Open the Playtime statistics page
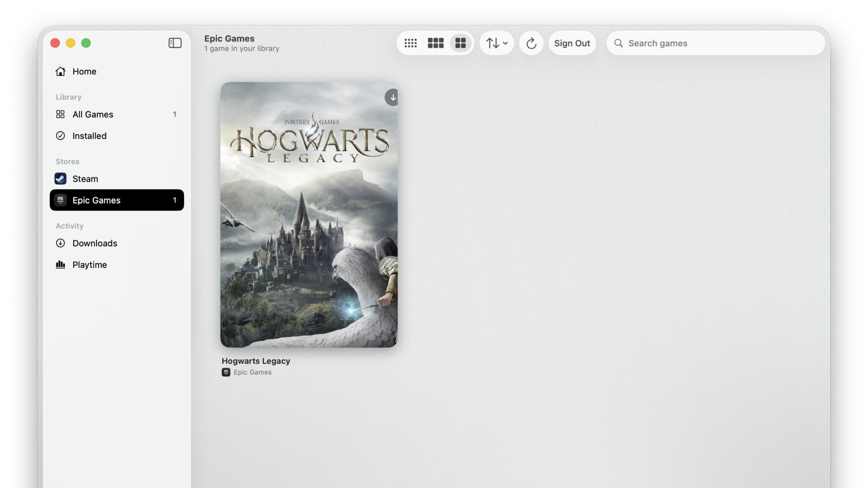The height and width of the screenshot is (488, 868). point(117,265)
